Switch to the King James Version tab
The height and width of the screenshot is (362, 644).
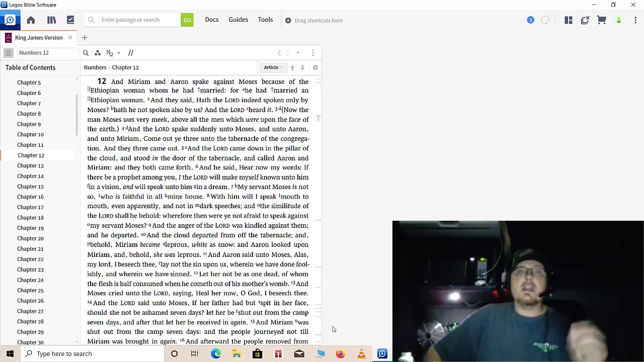point(39,38)
